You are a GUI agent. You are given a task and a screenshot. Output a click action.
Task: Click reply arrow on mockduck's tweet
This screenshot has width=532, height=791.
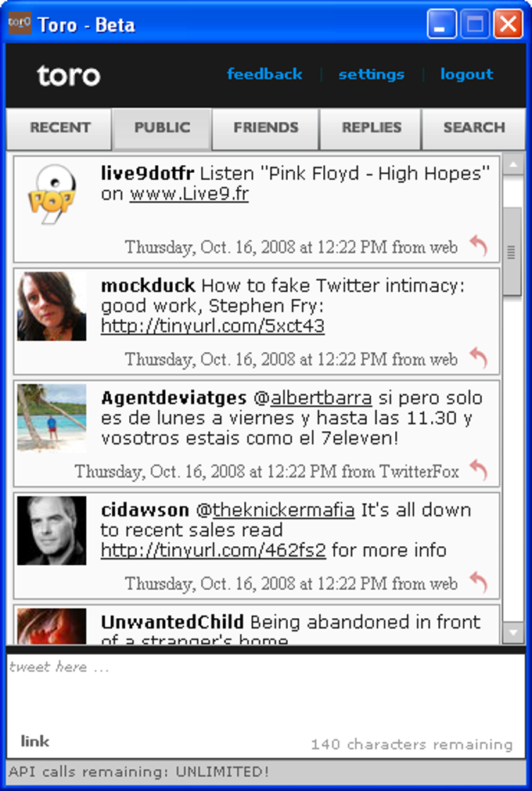[x=478, y=358]
